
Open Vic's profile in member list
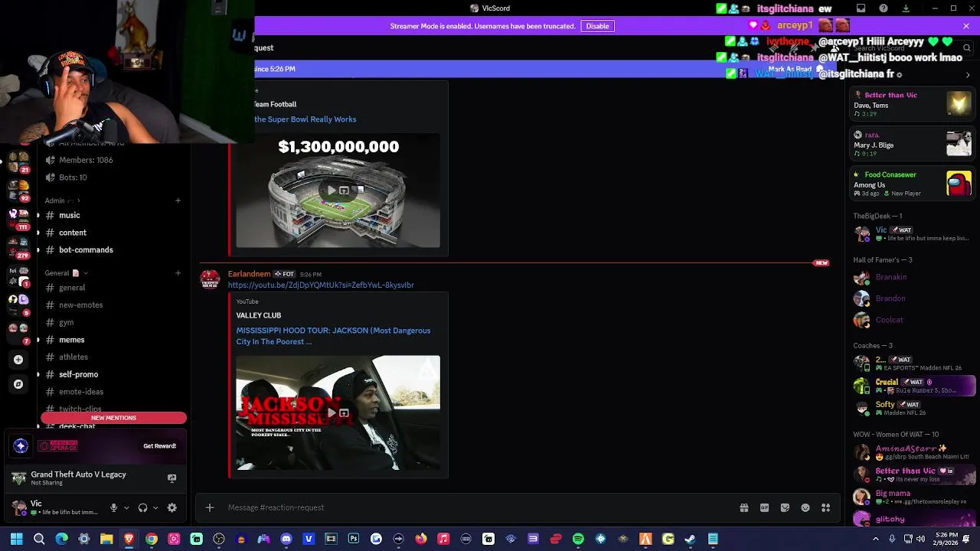point(911,233)
